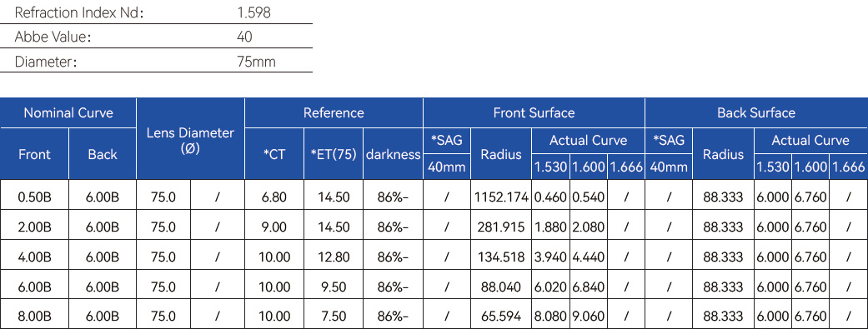
Task: Select the 65.594 radius value
Action: 501,317
